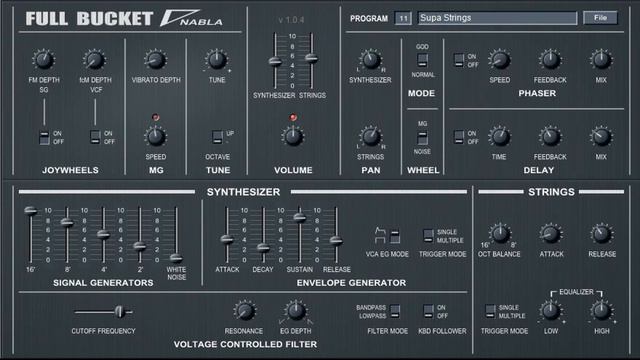640x360 pixels.
Task: Click the master Volume knob
Action: point(293,137)
